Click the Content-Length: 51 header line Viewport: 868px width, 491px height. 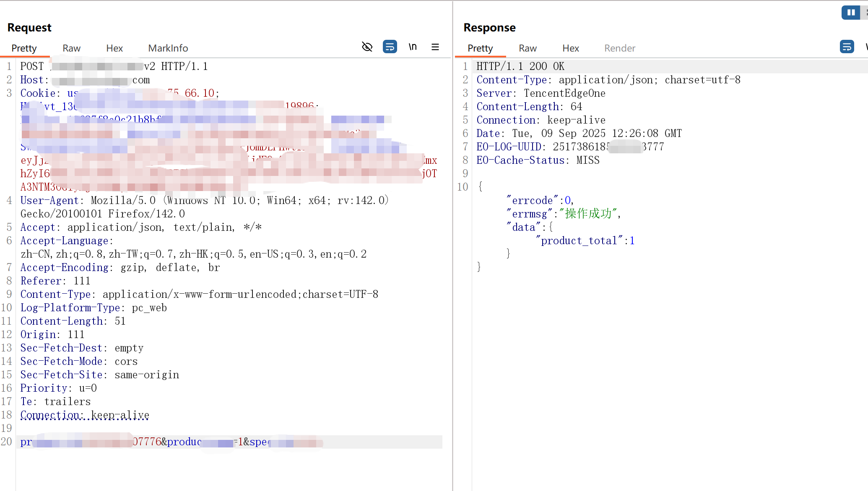point(73,321)
